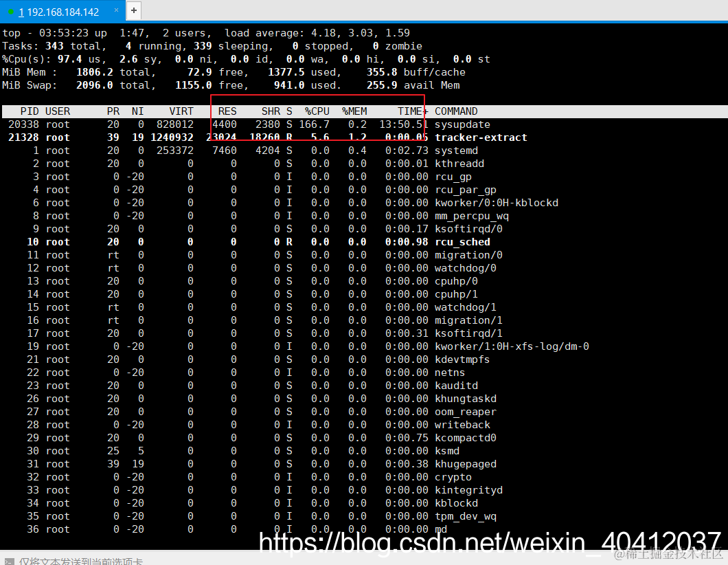Click the kauditd process name

click(x=456, y=385)
